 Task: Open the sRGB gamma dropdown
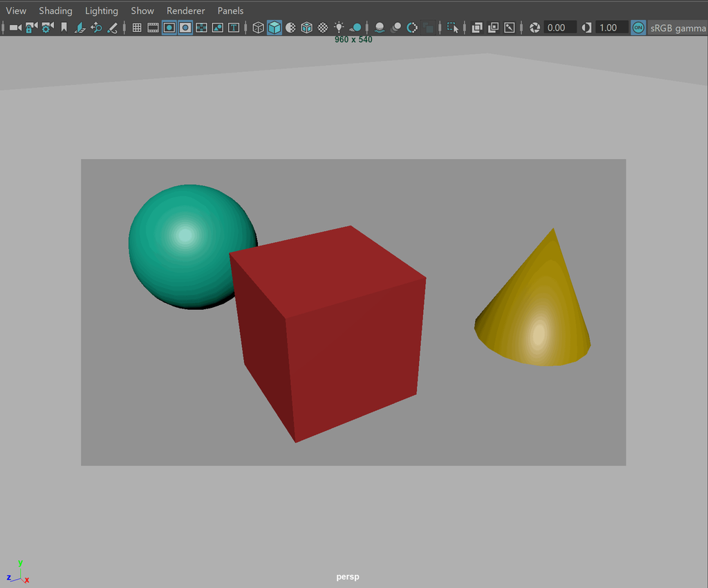click(678, 28)
